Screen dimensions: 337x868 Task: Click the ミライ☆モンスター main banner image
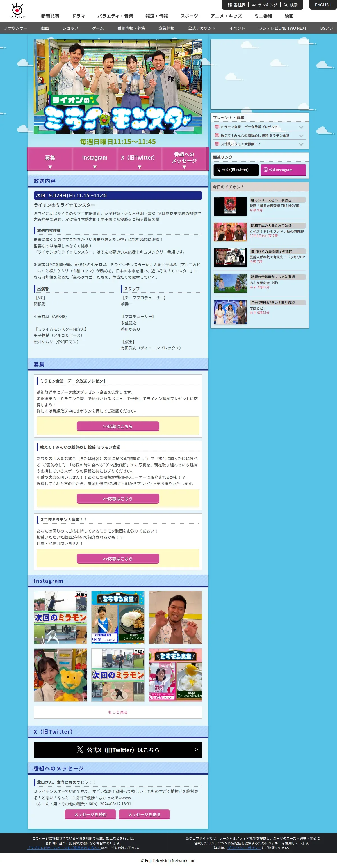click(118, 87)
